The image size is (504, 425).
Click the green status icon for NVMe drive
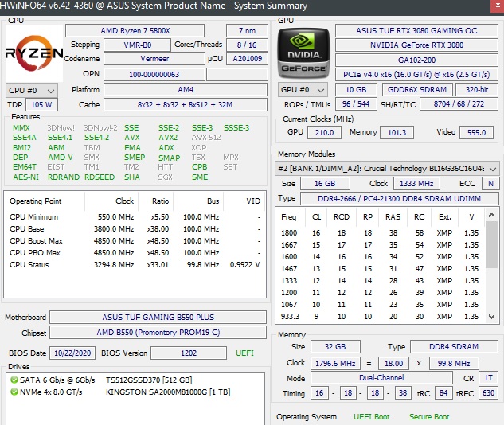click(14, 392)
